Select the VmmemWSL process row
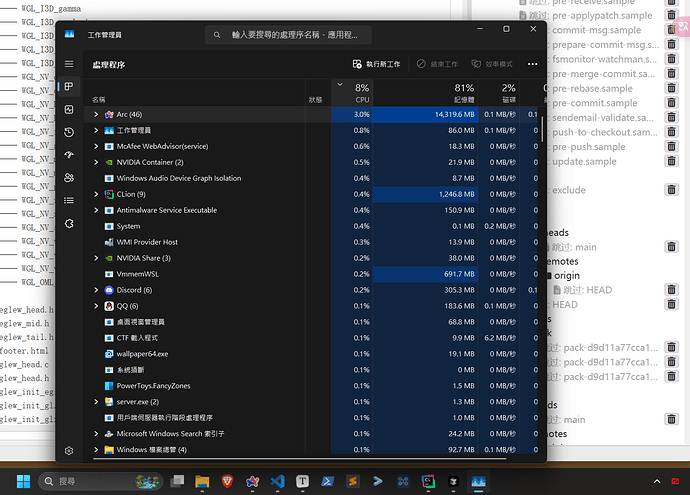 [x=312, y=274]
